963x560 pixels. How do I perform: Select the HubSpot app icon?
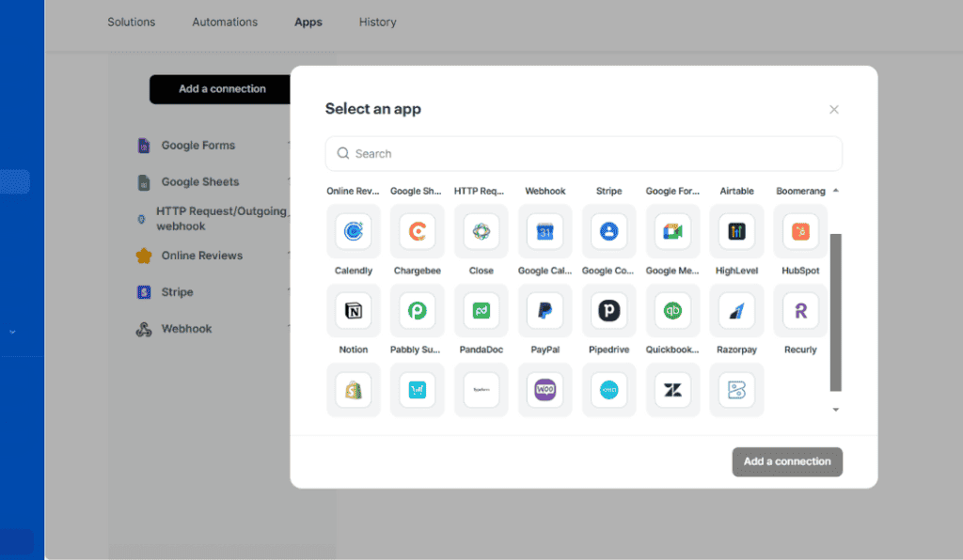800,231
